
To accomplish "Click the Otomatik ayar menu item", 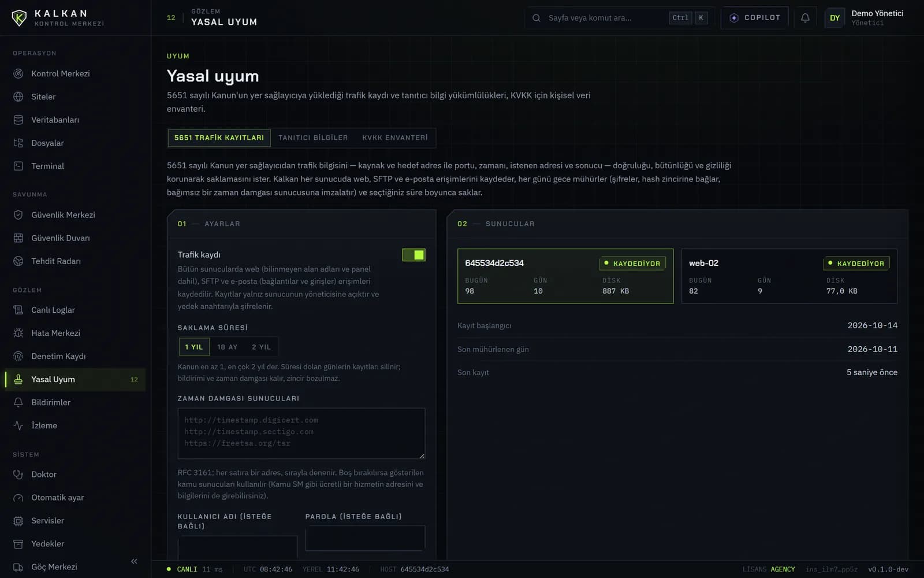I will (75, 497).
